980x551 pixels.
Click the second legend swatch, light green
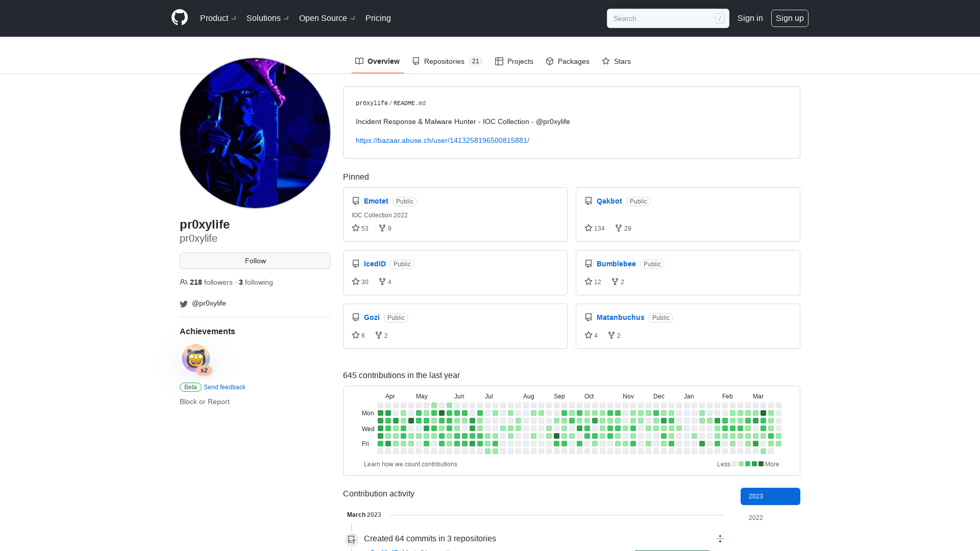(x=741, y=464)
